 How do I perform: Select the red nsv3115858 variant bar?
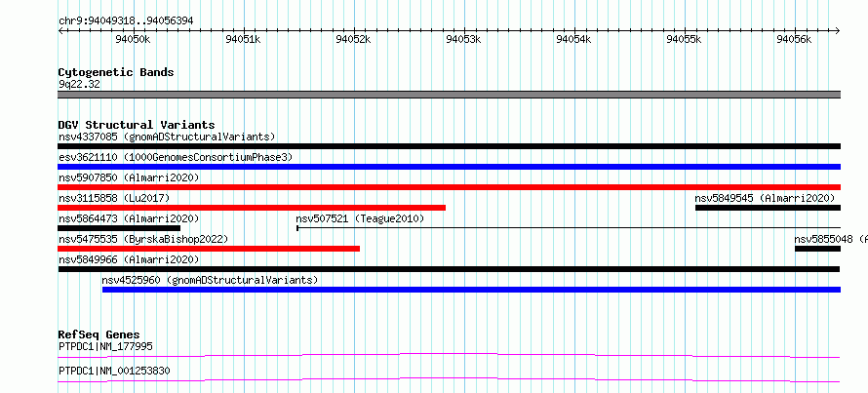pyautogui.click(x=252, y=208)
